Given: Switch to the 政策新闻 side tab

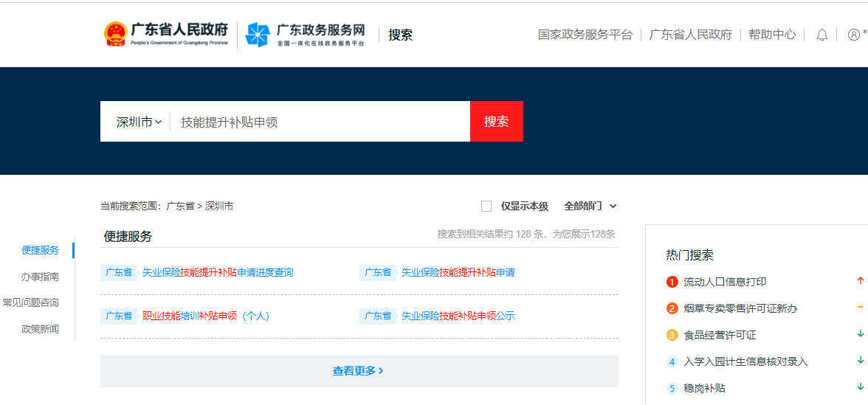Looking at the screenshot, I should 40,329.
